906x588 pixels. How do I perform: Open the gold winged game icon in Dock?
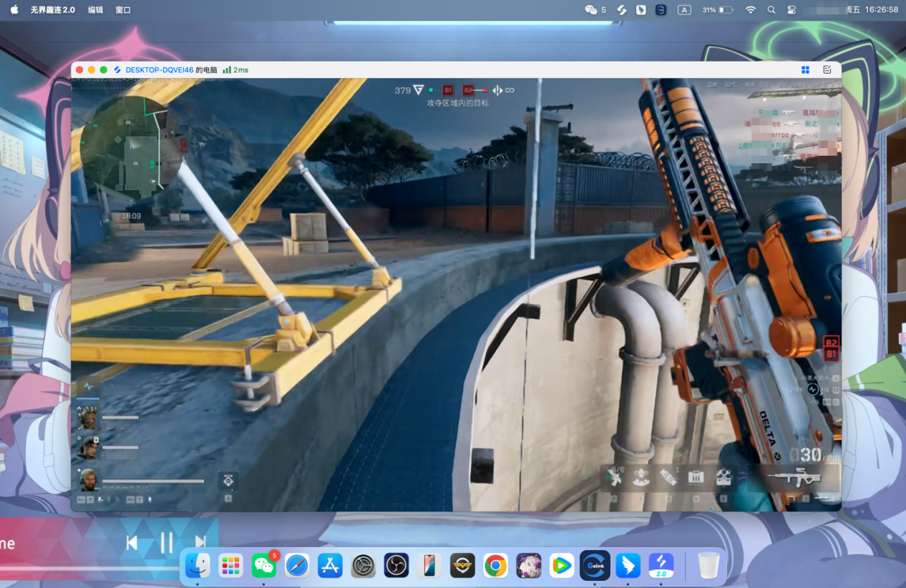462,566
